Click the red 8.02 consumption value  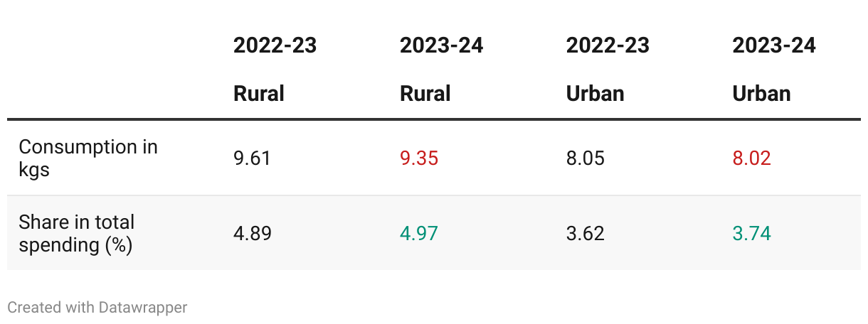tap(752, 158)
